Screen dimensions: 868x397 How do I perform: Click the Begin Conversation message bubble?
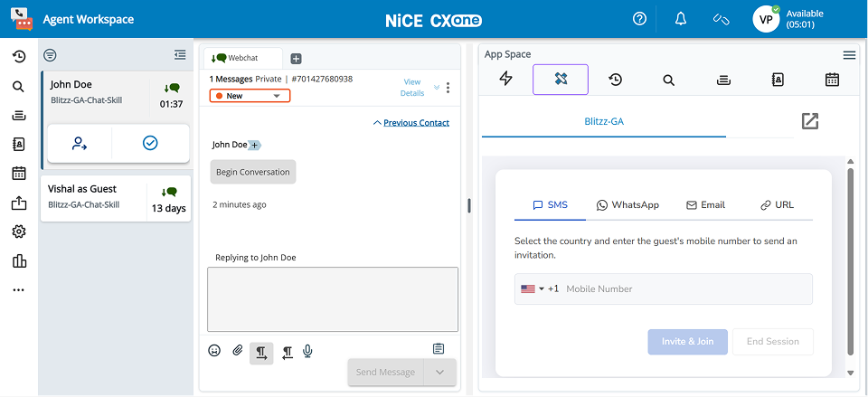click(253, 172)
